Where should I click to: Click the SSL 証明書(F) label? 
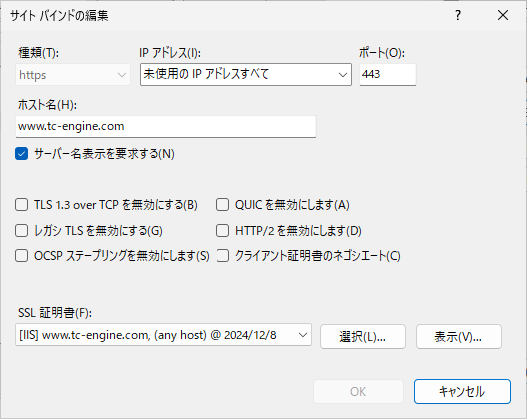point(55,313)
